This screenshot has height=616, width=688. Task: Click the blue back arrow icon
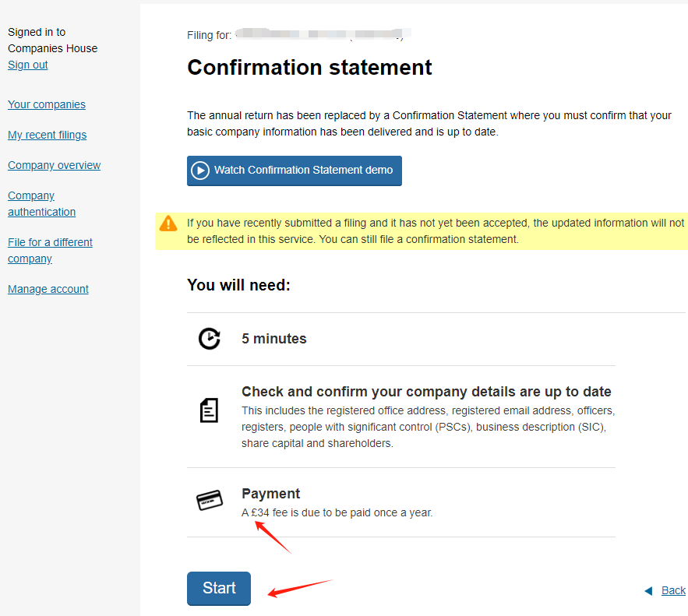pyautogui.click(x=648, y=591)
